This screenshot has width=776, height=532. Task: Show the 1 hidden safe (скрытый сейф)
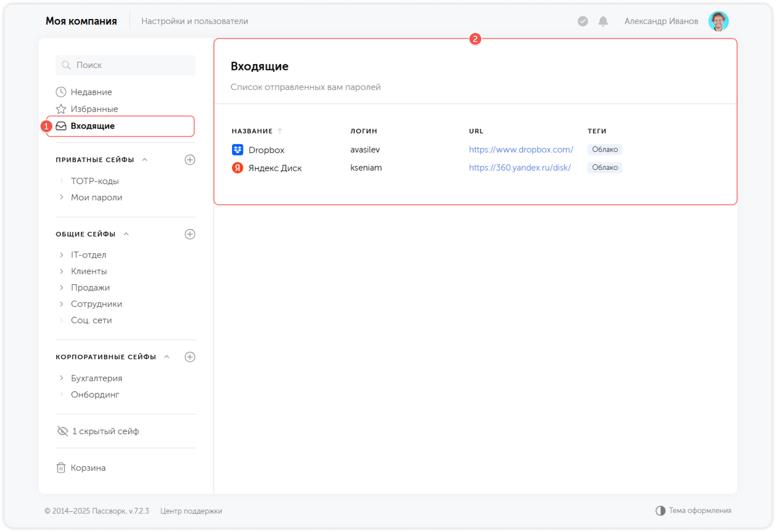coord(105,431)
